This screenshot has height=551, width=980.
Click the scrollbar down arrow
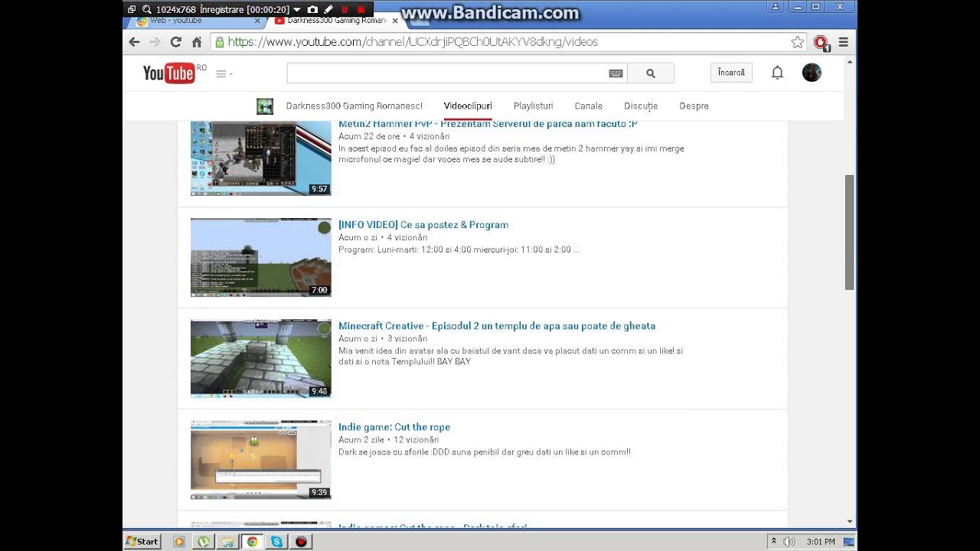pos(849,521)
